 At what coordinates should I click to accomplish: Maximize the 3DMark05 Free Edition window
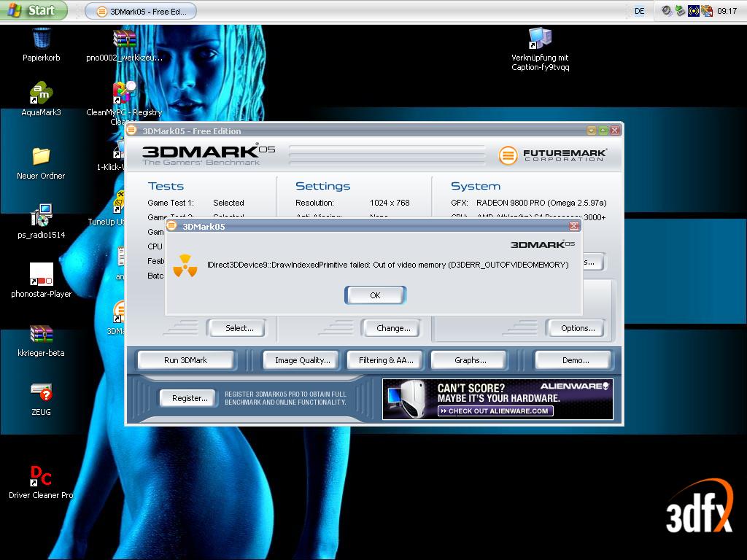[x=603, y=131]
